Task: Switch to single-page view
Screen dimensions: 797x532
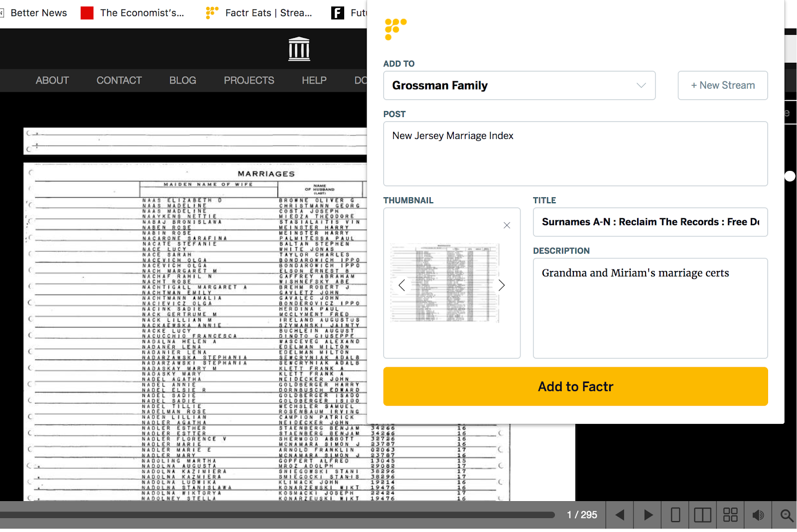Action: point(675,515)
